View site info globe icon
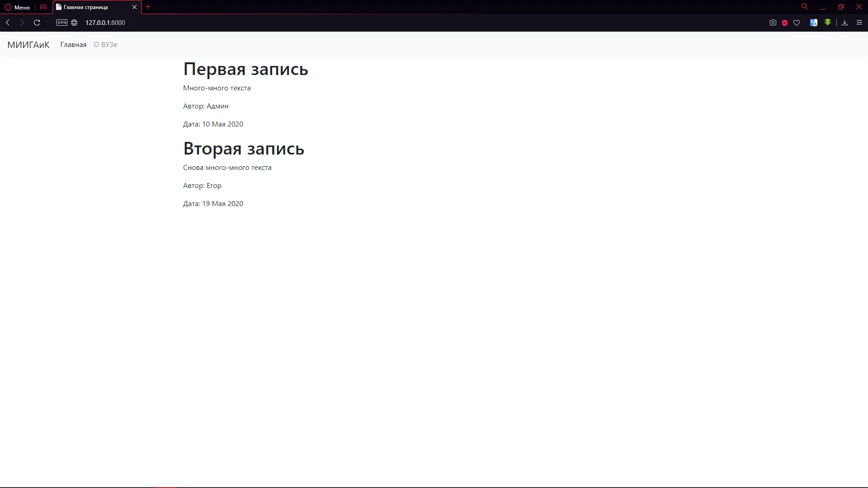868x488 pixels. pos(74,23)
